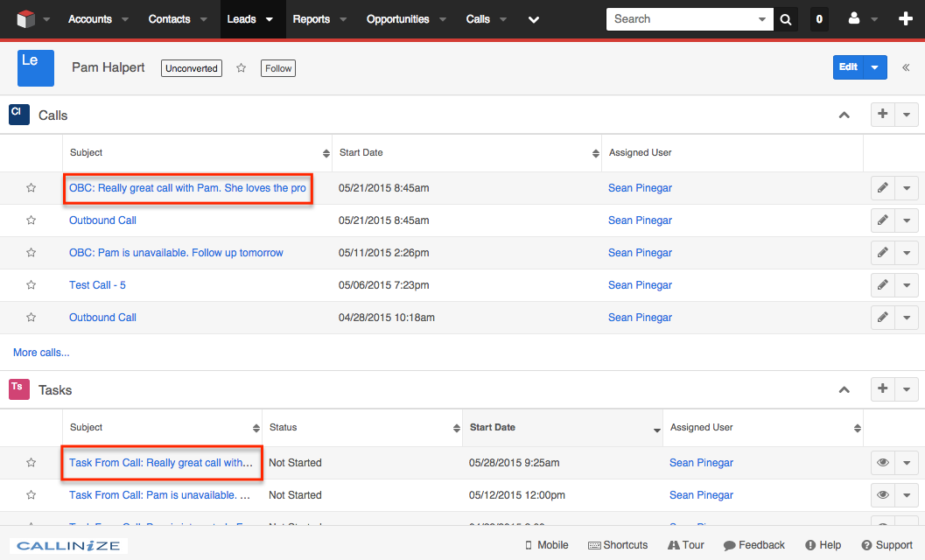Open the OBC: Really great call with Pam link
925x560 pixels.
click(x=187, y=188)
